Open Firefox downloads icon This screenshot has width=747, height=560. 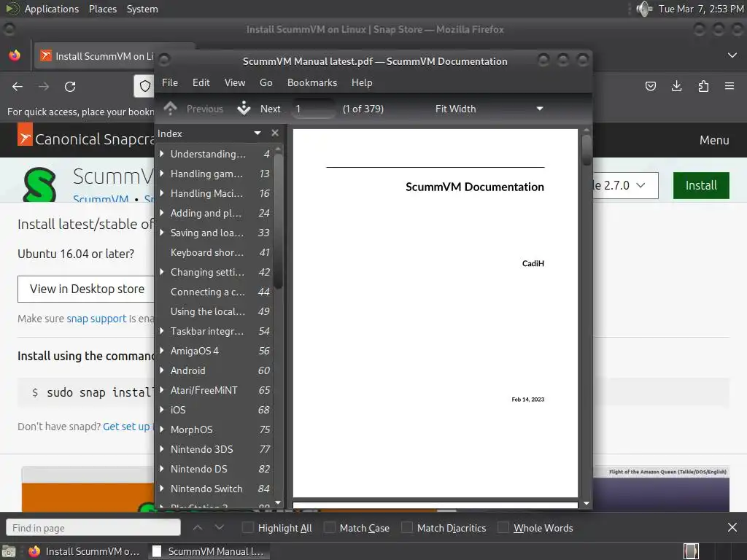tap(676, 86)
